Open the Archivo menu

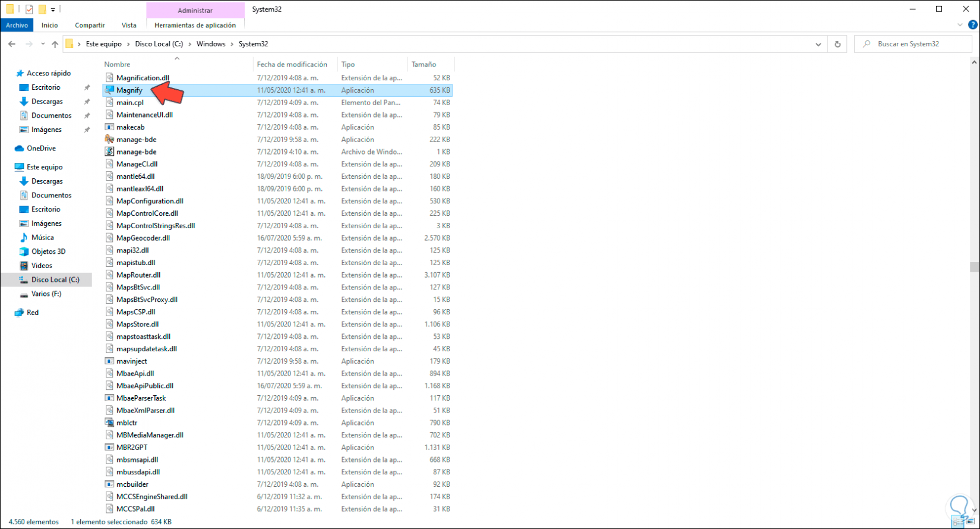(x=17, y=26)
